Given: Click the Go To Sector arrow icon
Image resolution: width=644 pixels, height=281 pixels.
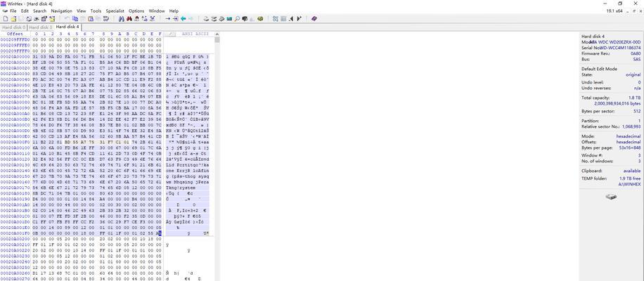Looking at the screenshot, I should pos(175,18).
